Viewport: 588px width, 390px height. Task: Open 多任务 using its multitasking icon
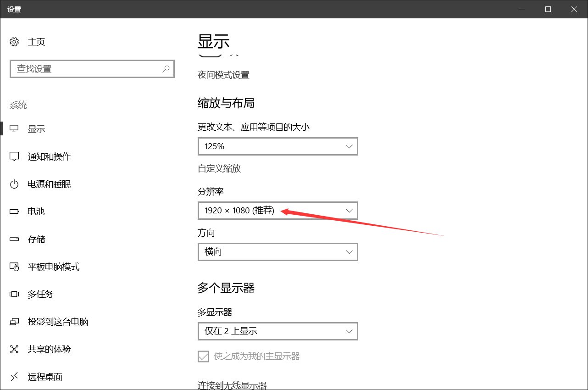[x=14, y=294]
